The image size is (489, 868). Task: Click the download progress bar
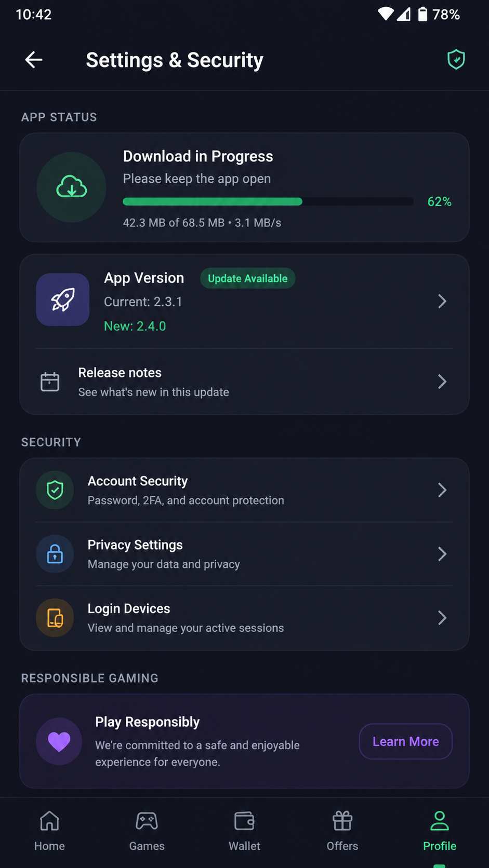268,201
